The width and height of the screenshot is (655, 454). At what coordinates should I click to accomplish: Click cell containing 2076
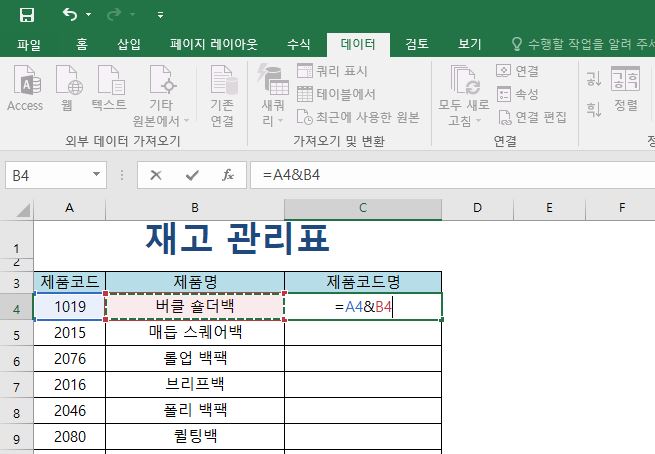69,359
